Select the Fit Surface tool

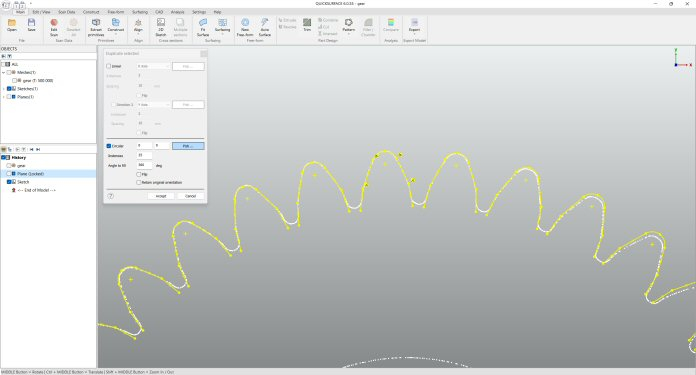click(x=203, y=27)
